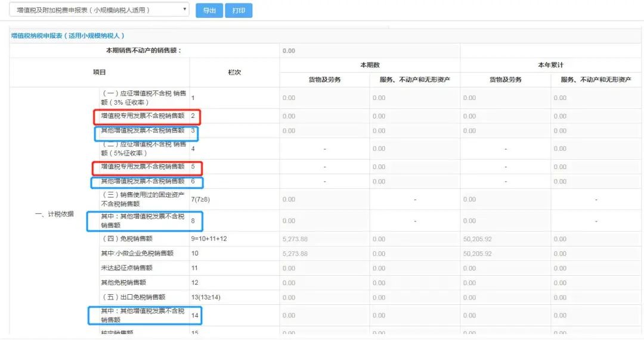This screenshot has width=644, height=340.
Task: Click 销售使用过的固定资产不含税销售额 label
Action: click(143, 199)
